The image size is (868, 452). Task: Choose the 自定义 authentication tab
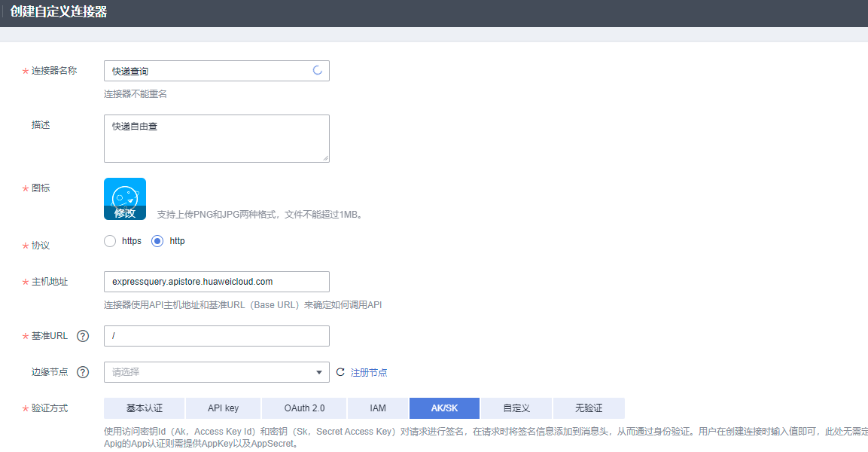tap(516, 408)
